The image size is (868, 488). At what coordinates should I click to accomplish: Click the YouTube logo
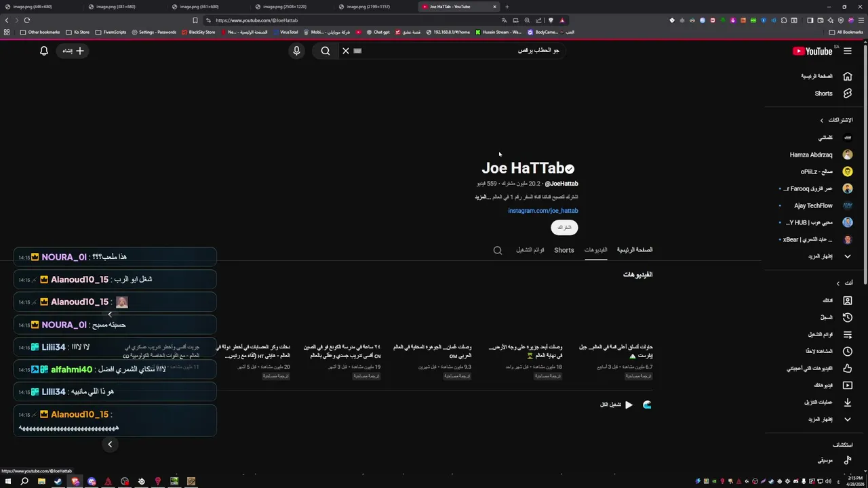tap(812, 51)
